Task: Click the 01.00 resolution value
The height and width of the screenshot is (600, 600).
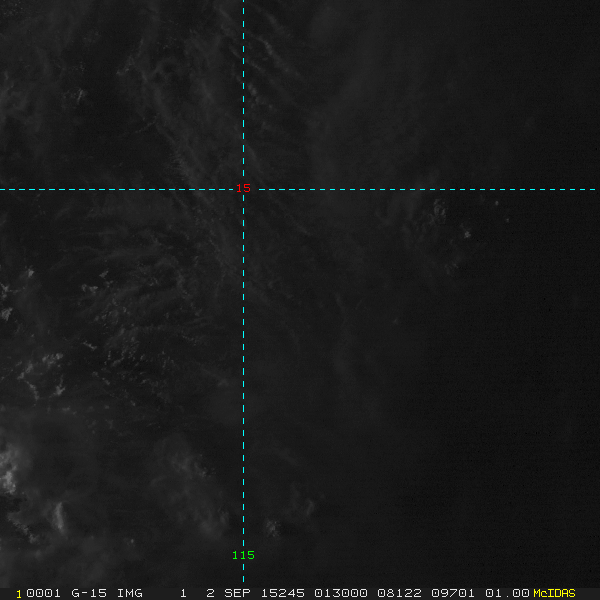Action: (x=507, y=593)
